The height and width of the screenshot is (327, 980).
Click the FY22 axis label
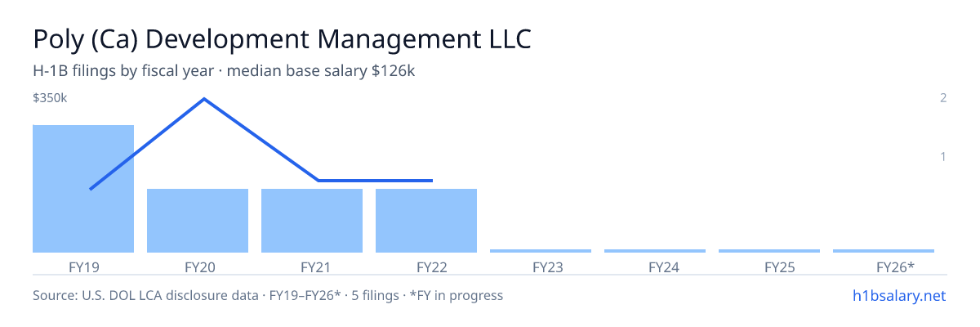click(431, 267)
